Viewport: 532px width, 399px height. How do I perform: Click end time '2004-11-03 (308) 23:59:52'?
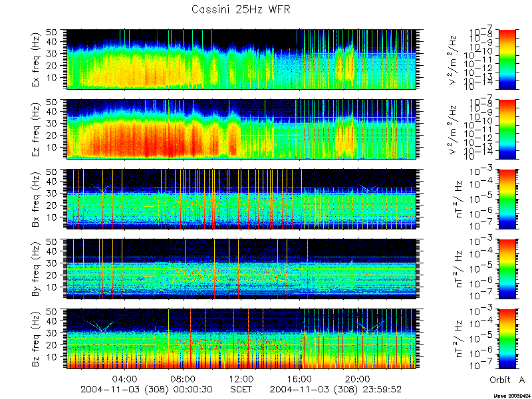pos(336,389)
